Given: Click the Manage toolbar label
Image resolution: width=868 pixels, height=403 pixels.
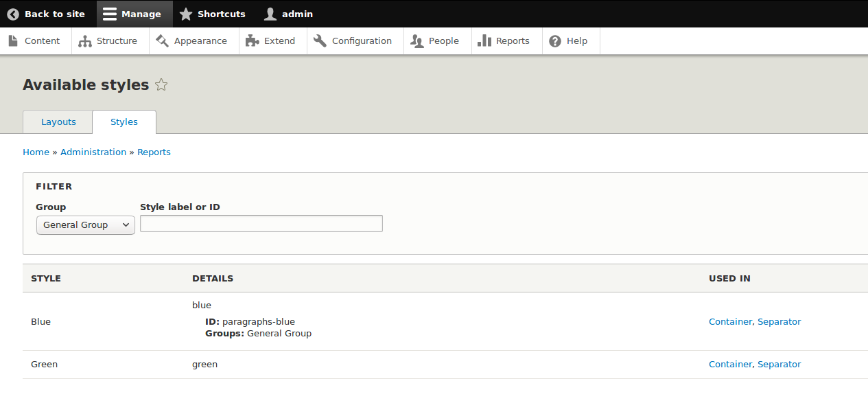Looking at the screenshot, I should pyautogui.click(x=141, y=14).
